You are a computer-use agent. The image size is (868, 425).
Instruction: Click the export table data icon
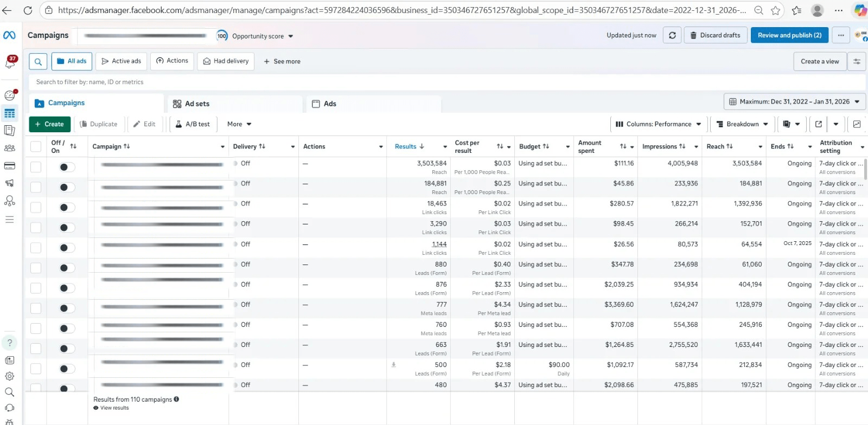click(x=818, y=124)
